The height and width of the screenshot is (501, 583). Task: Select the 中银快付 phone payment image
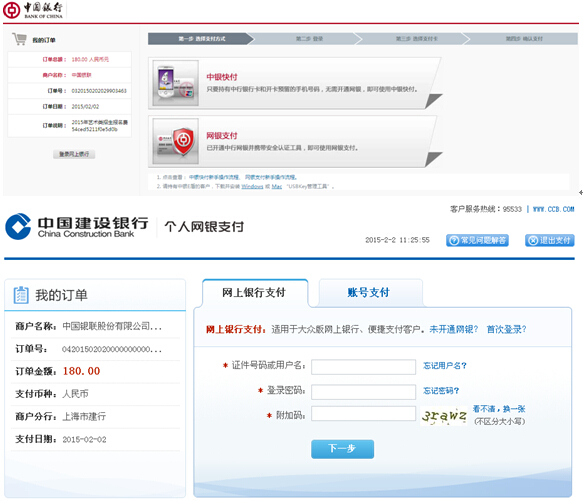coord(175,83)
